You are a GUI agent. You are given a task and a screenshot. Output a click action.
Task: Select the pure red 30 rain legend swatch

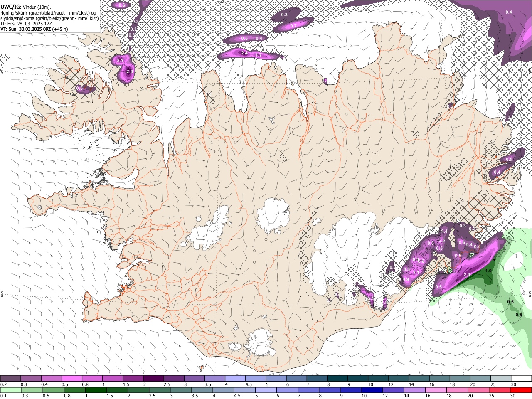pyautogui.click(x=520, y=390)
